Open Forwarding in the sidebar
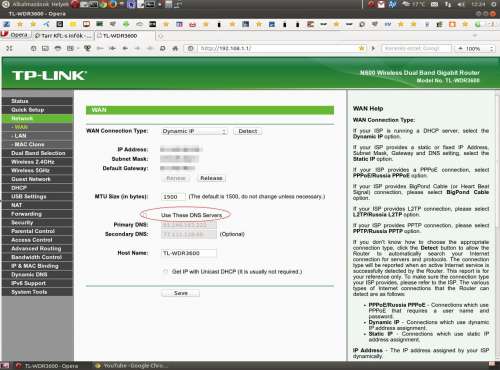Viewport: 500px width, 370px height. pyautogui.click(x=37, y=214)
